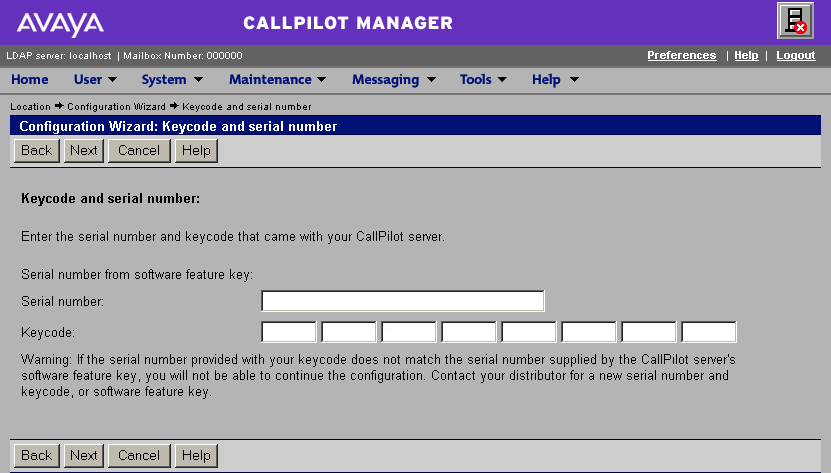Focus the third Keycode box
The width and height of the screenshot is (831, 473).
point(409,332)
